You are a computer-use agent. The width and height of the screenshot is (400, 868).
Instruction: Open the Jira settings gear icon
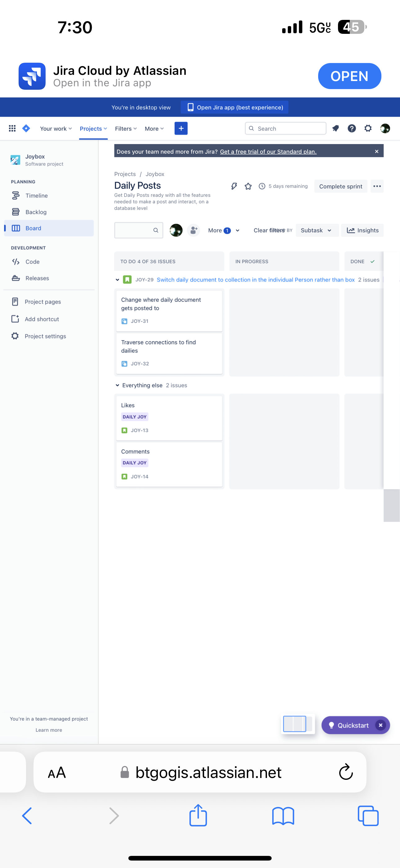point(368,129)
